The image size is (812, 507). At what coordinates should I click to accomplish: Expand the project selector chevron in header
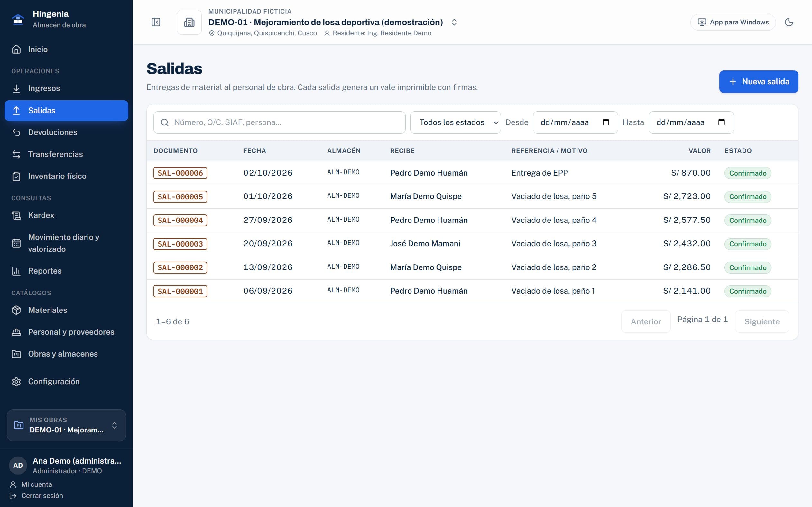454,22
